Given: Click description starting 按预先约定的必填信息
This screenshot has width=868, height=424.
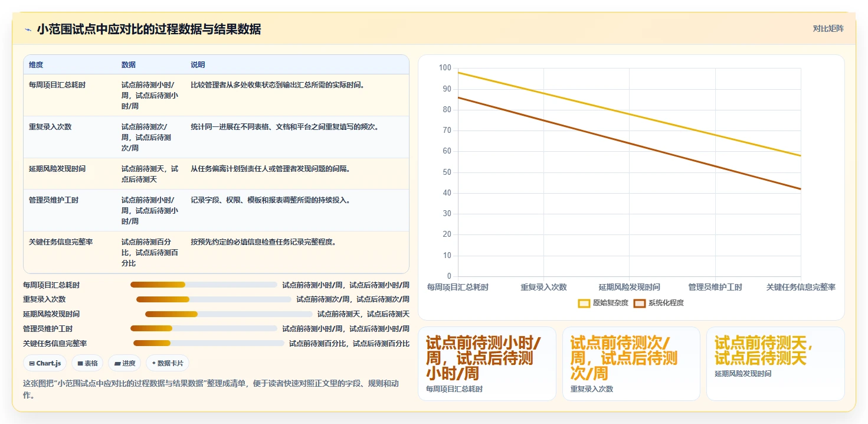Looking at the screenshot, I should coord(263,242).
